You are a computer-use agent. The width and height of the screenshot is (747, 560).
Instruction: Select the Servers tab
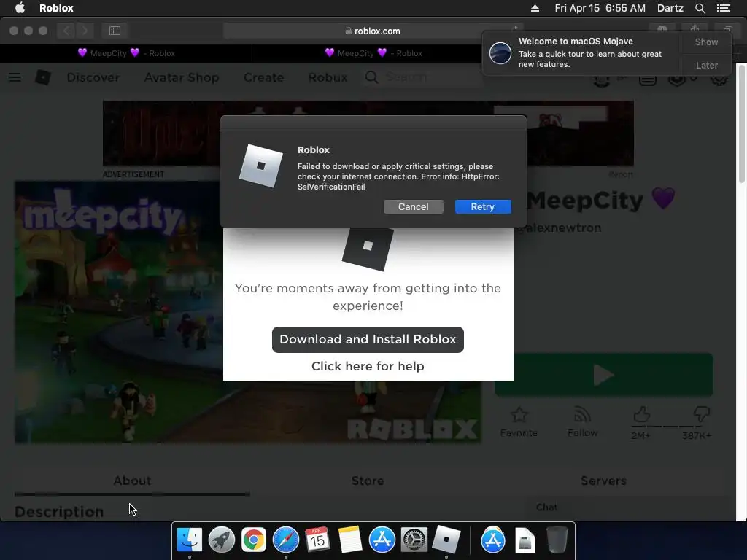603,481
